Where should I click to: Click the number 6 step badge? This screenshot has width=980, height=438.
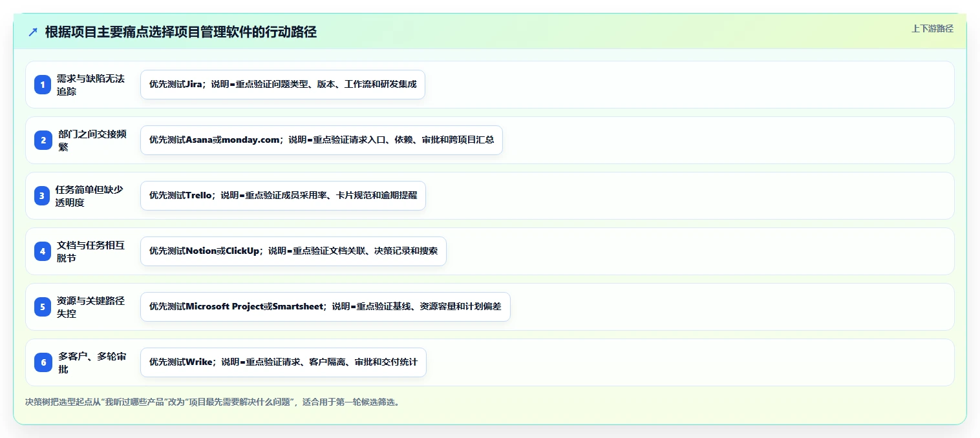pos(43,362)
